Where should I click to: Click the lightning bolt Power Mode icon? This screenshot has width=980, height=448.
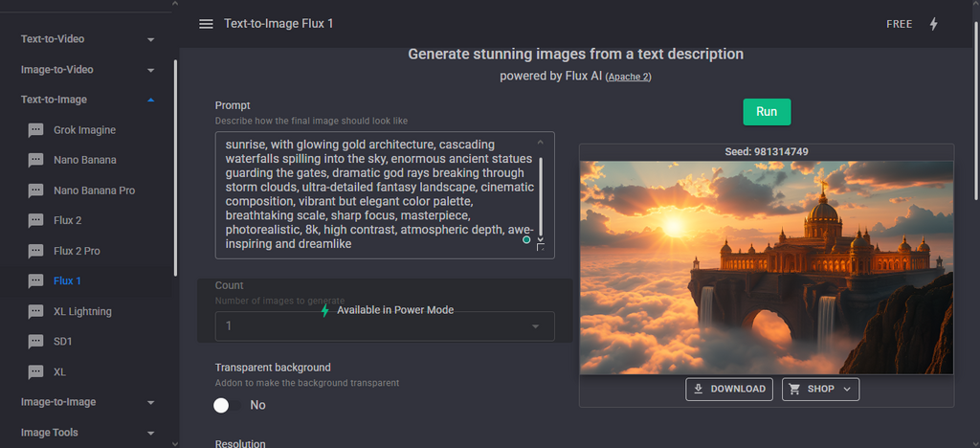[x=933, y=24]
